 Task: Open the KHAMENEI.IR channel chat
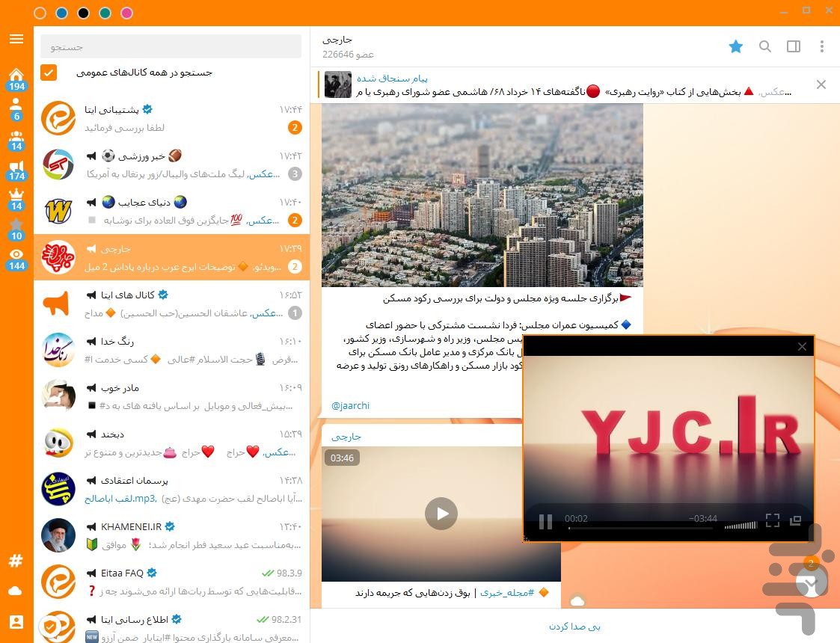pos(171,535)
